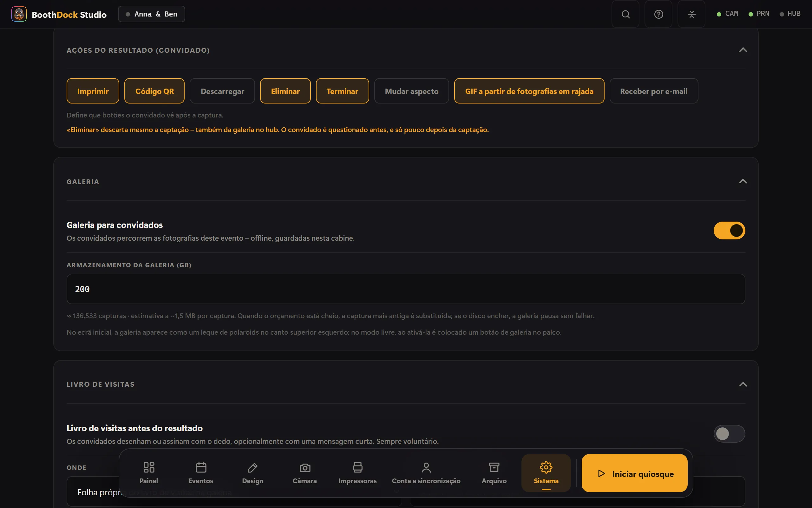Enable the Descarregar guest action

pos(222,91)
